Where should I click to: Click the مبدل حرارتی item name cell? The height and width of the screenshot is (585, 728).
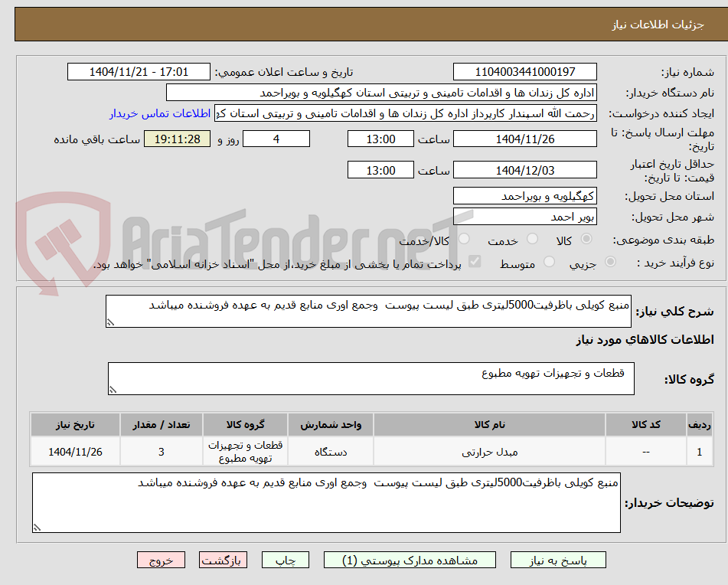pos(489,452)
